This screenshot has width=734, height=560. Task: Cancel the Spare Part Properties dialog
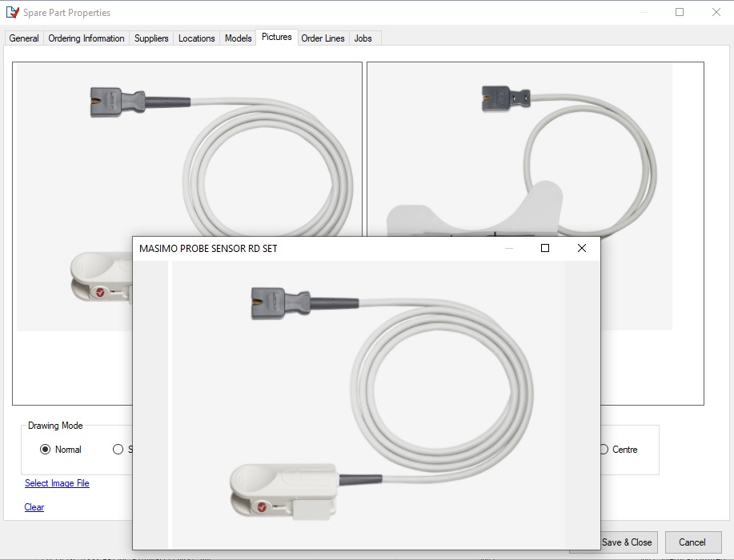tap(693, 542)
